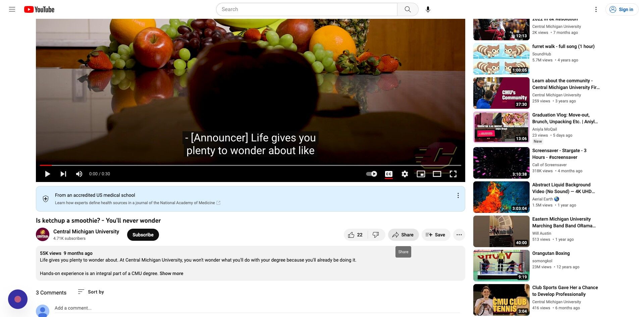Open Central Michigan University channel name
The image size is (644, 317).
click(86, 231)
